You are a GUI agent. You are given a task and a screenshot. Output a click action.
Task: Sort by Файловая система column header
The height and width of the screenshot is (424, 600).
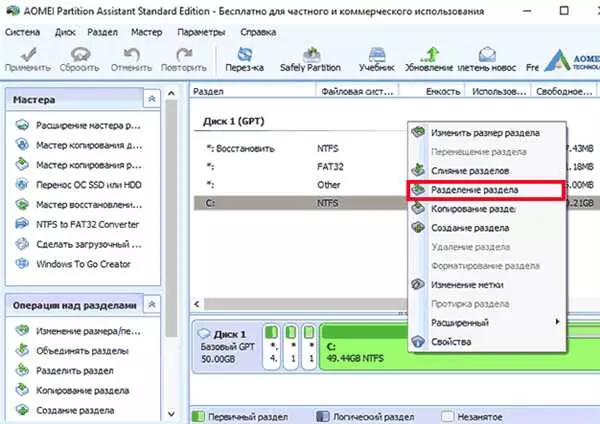coord(357,91)
